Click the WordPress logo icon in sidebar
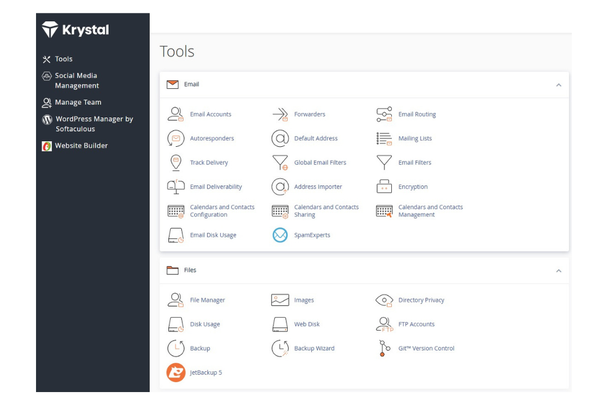Image resolution: width=608 pixels, height=405 pixels. 47,119
